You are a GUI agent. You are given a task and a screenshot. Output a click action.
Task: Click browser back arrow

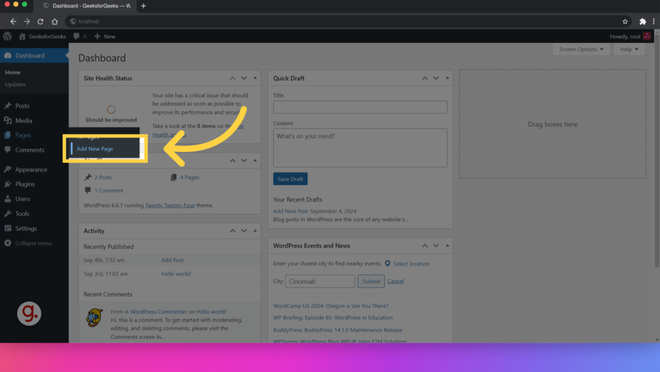(13, 21)
